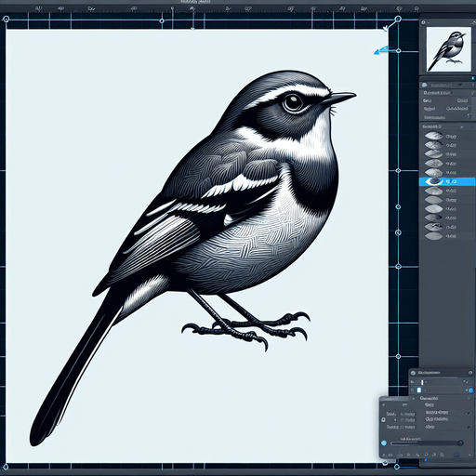Click the top-right corner handle of canvas frame
The image size is (476, 476).
[x=398, y=20]
